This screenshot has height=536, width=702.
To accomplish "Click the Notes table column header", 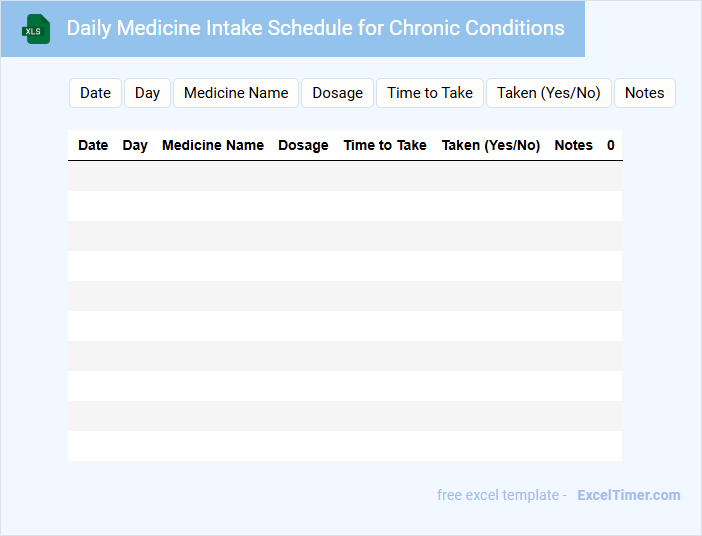I will 573,145.
